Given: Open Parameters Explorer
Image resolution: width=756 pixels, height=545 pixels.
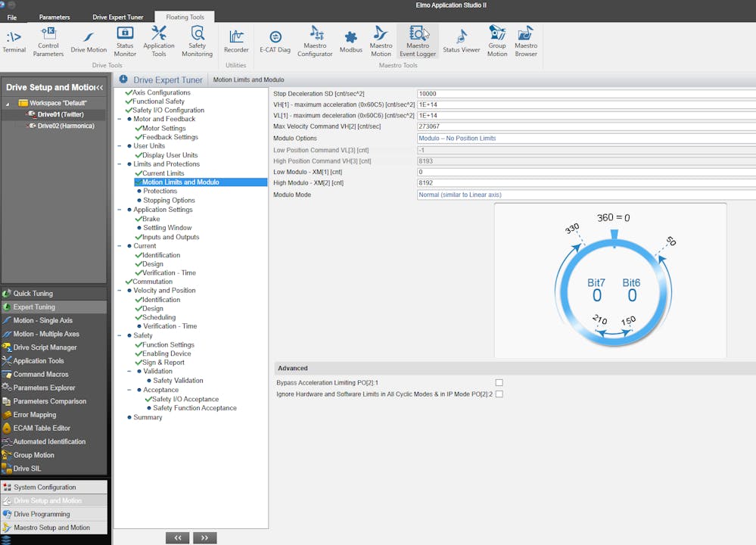Looking at the screenshot, I should (54, 388).
